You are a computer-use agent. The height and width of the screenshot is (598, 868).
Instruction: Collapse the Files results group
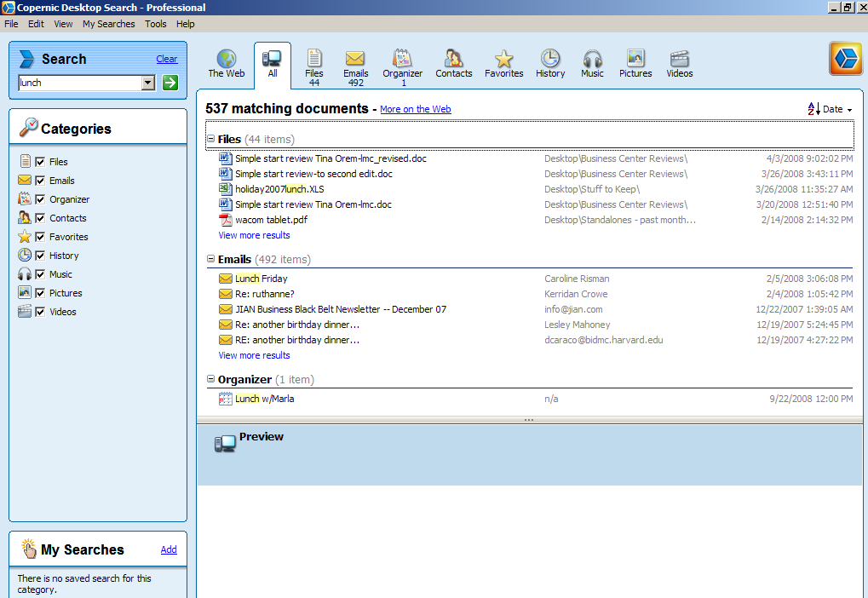tap(211, 138)
